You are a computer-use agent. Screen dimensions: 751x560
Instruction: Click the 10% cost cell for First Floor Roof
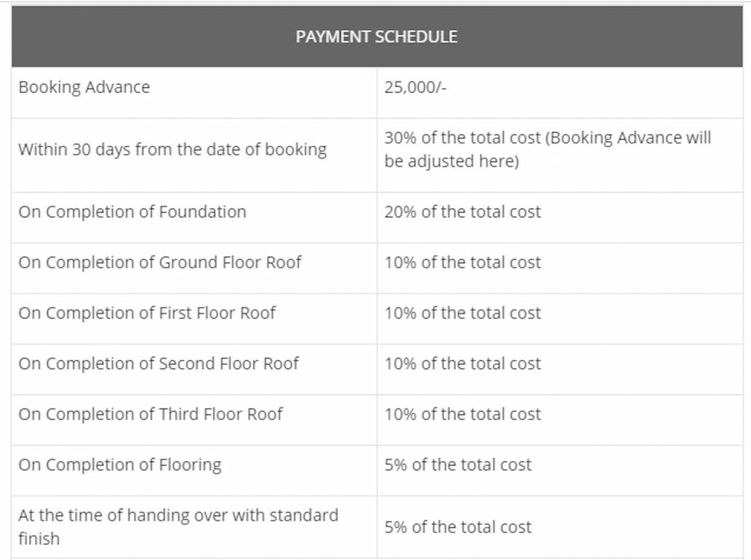click(462, 314)
